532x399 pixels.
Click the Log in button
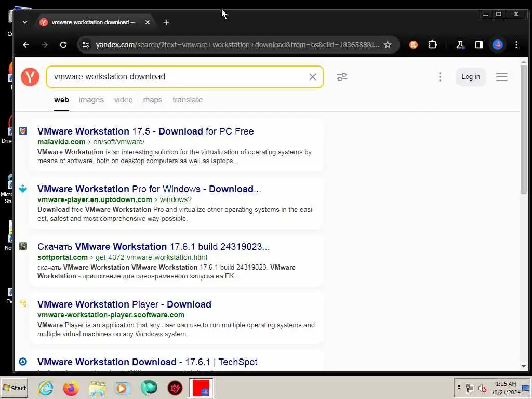coord(471,77)
